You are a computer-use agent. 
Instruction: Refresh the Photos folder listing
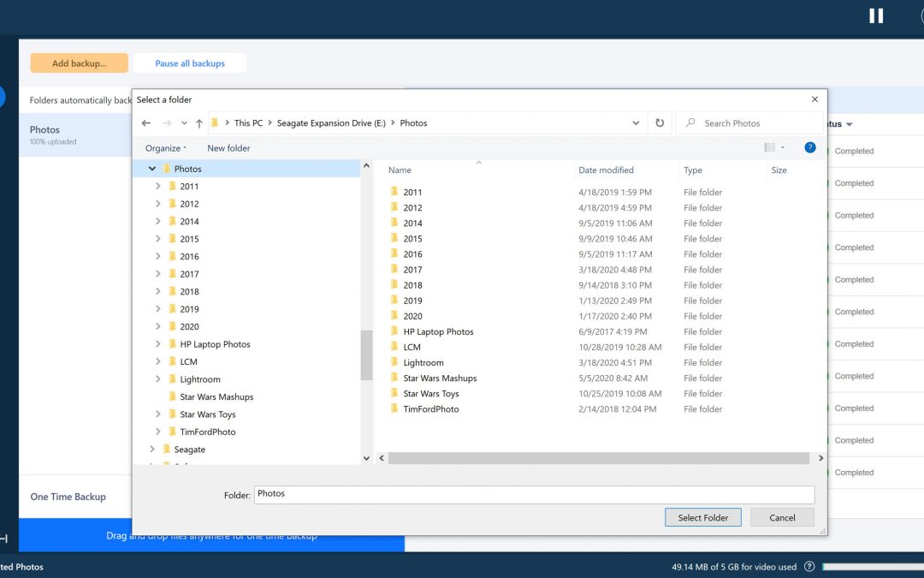tap(660, 123)
